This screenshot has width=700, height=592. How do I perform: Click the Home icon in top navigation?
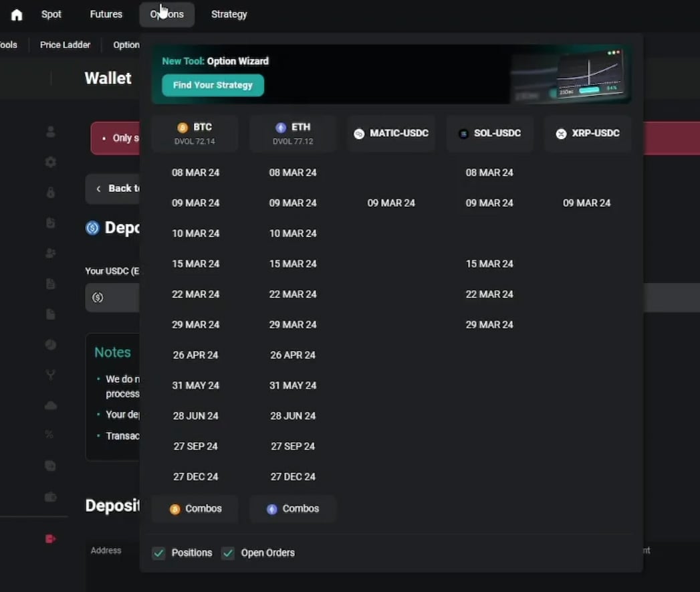click(x=17, y=15)
